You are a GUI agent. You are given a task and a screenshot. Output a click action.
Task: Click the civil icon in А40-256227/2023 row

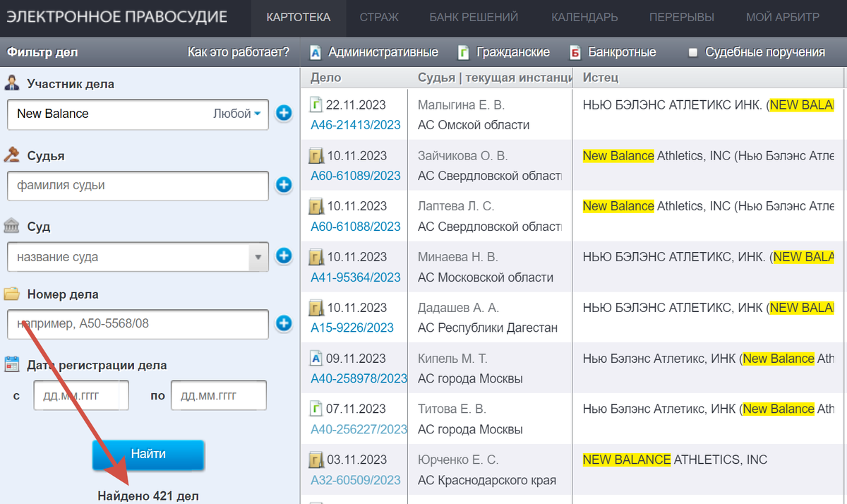click(316, 409)
